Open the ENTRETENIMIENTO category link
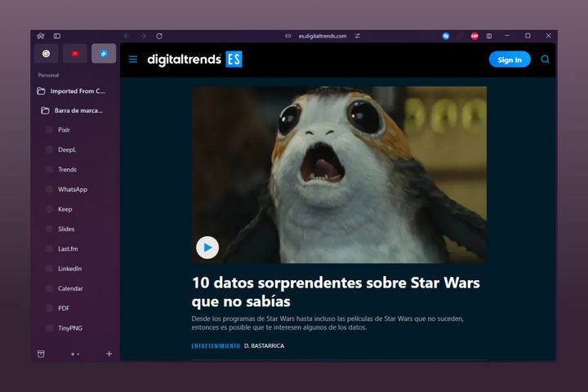This screenshot has height=392, width=588. 216,346
